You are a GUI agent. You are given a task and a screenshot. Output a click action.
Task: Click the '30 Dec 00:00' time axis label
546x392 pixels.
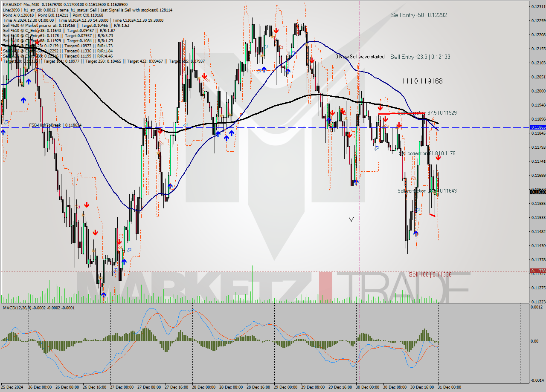click(368, 387)
